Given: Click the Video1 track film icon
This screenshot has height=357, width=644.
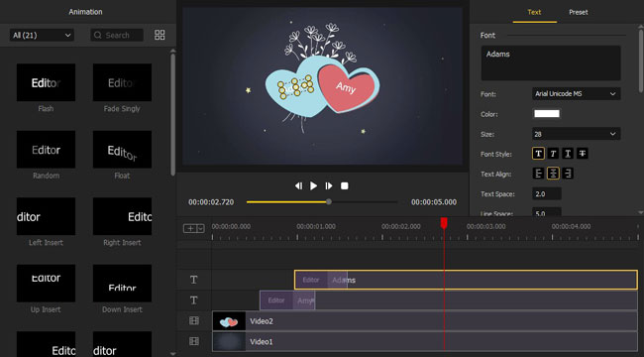Looking at the screenshot, I should [194, 341].
